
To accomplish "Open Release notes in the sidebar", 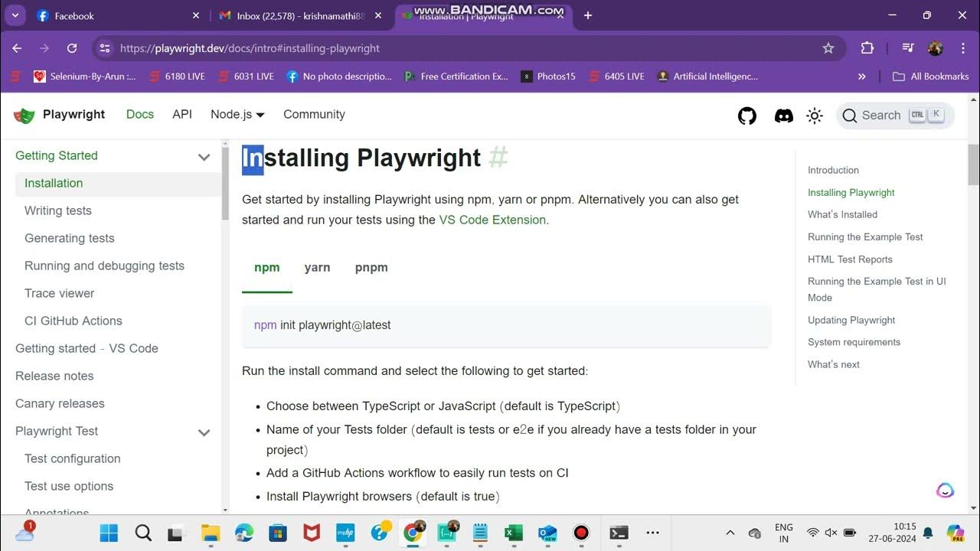I will tap(54, 376).
